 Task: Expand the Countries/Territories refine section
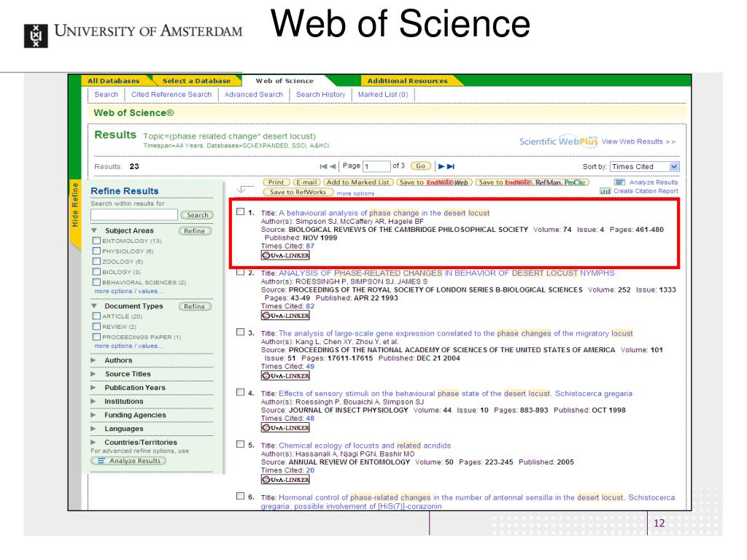click(94, 443)
